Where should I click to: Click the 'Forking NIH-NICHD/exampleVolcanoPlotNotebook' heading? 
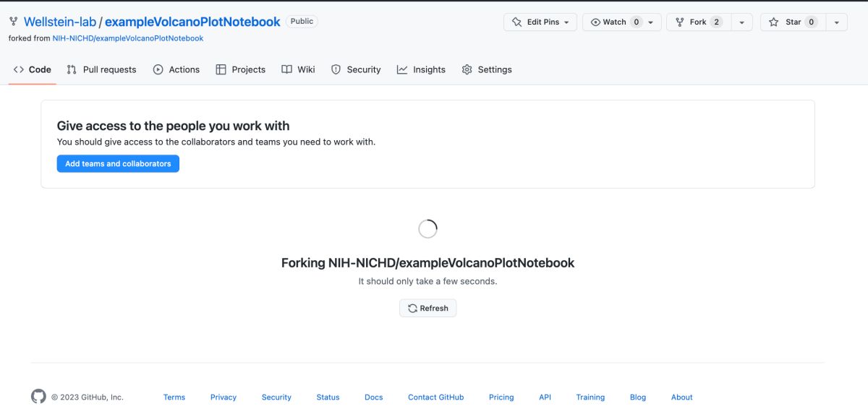coord(428,263)
